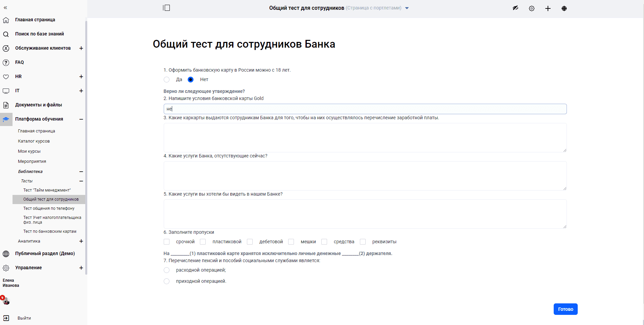644x325 pixels.
Task: Click the FAQ question mark icon
Action: click(x=6, y=62)
